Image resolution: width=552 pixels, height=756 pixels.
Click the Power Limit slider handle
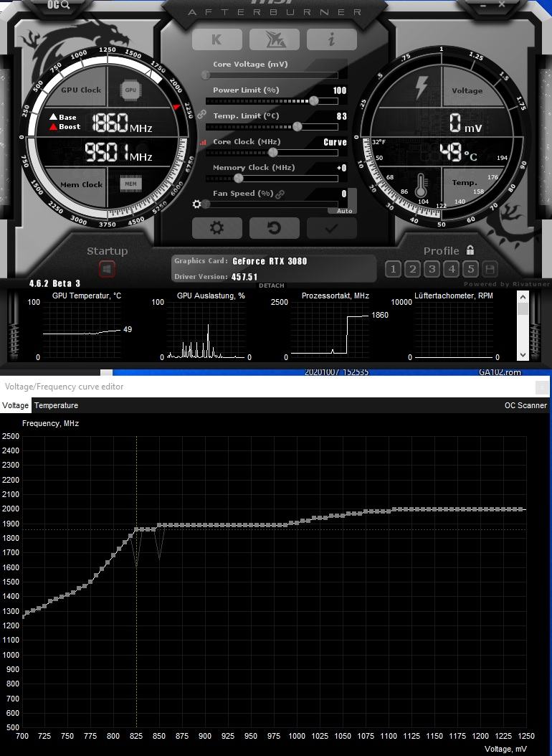click(x=313, y=100)
